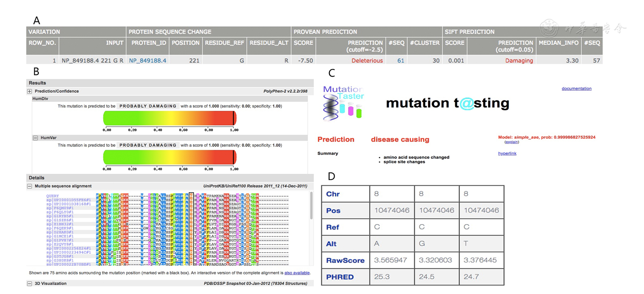Click the 61 sequences link under PROVEAN
Viewport: 644px width, 294px height.
pos(400,60)
